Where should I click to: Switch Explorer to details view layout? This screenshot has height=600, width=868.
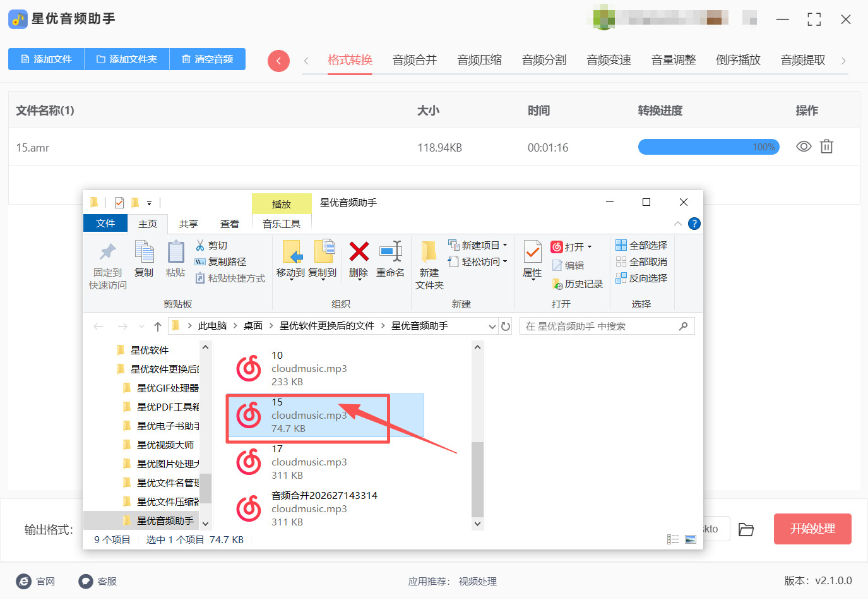[673, 539]
